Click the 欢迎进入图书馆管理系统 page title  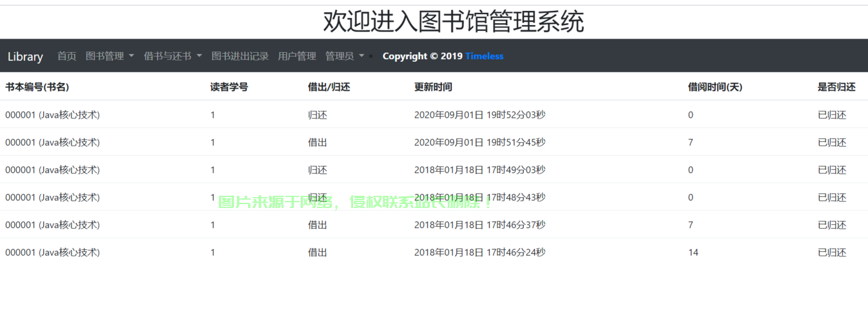coord(453,21)
